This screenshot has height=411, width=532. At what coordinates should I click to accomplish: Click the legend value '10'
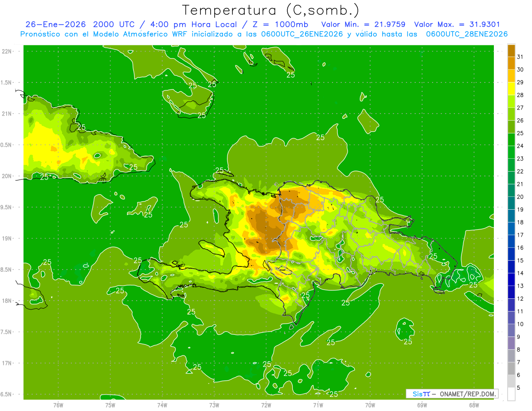pos(520,324)
